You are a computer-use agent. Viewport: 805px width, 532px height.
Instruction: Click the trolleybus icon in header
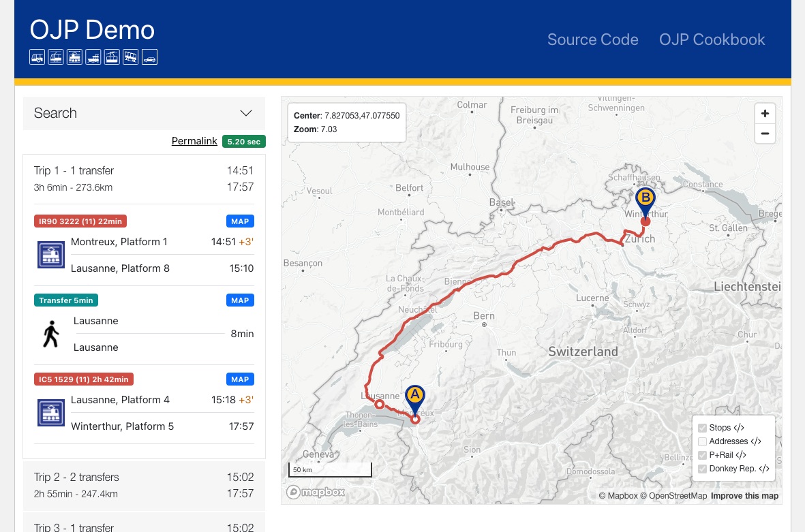click(x=56, y=57)
